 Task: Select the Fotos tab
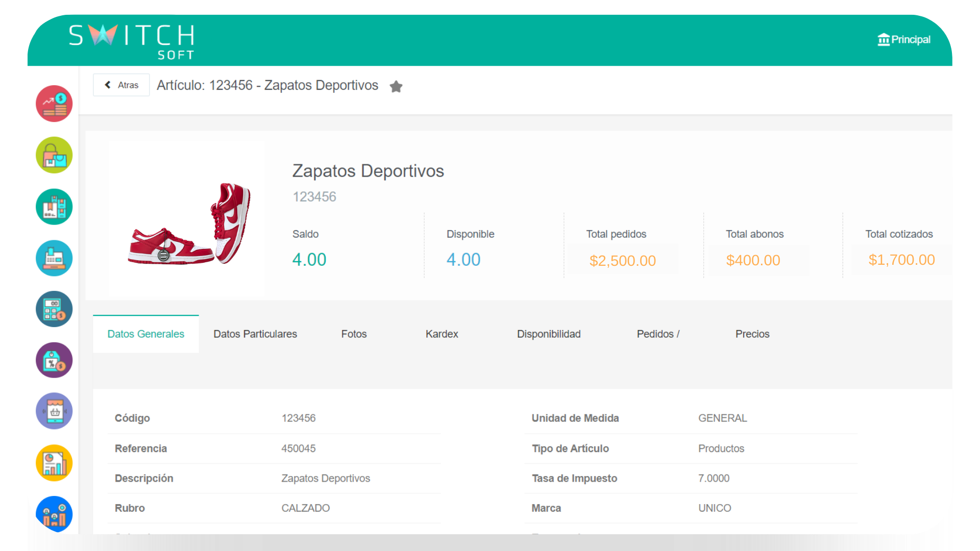pos(354,334)
